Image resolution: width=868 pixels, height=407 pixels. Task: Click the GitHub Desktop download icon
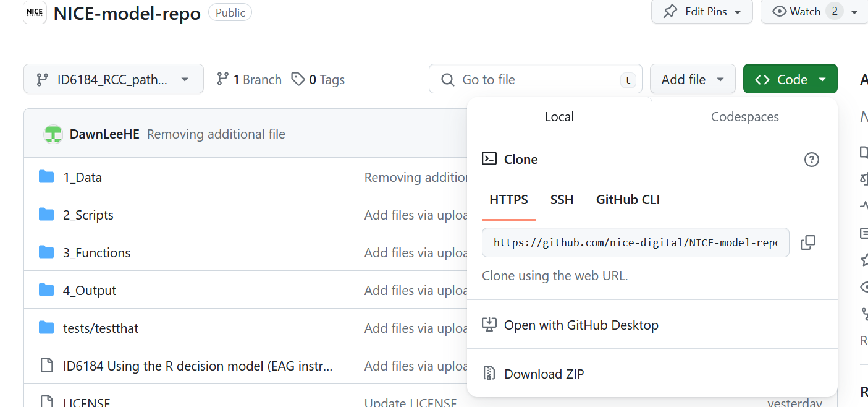tap(489, 325)
